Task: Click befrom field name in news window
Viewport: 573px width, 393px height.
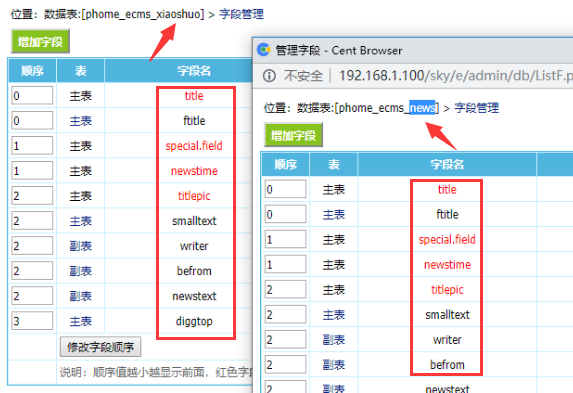Action: (x=447, y=364)
